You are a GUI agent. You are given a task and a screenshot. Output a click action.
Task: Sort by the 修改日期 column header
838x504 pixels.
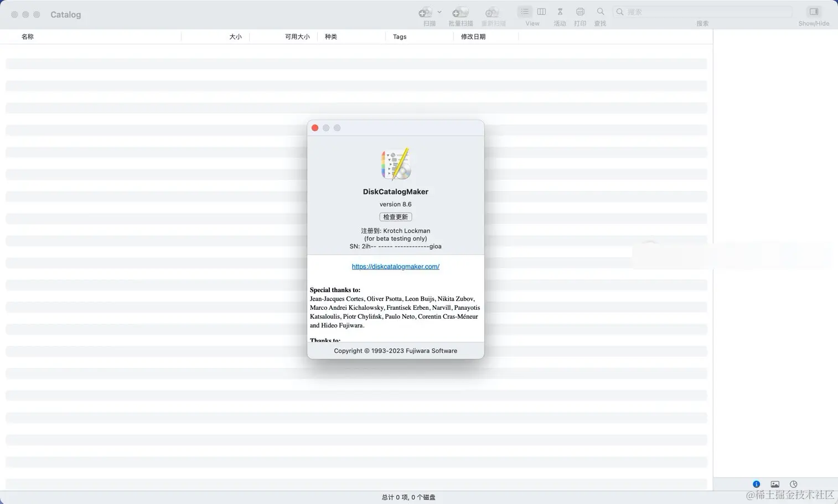pos(473,37)
